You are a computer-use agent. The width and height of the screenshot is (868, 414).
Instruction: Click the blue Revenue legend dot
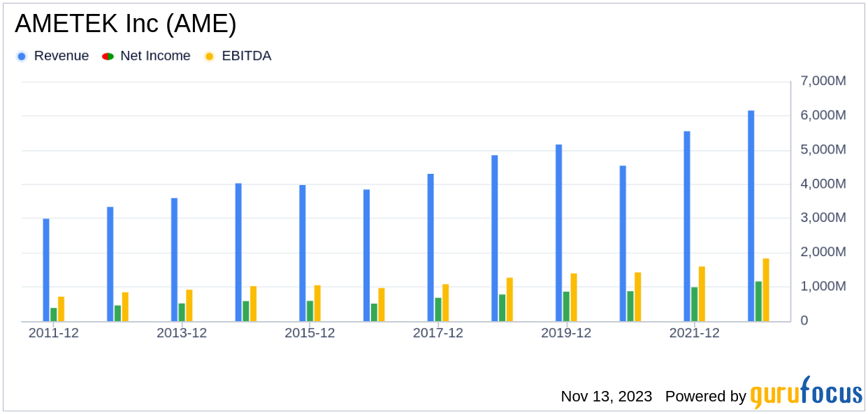(x=22, y=57)
